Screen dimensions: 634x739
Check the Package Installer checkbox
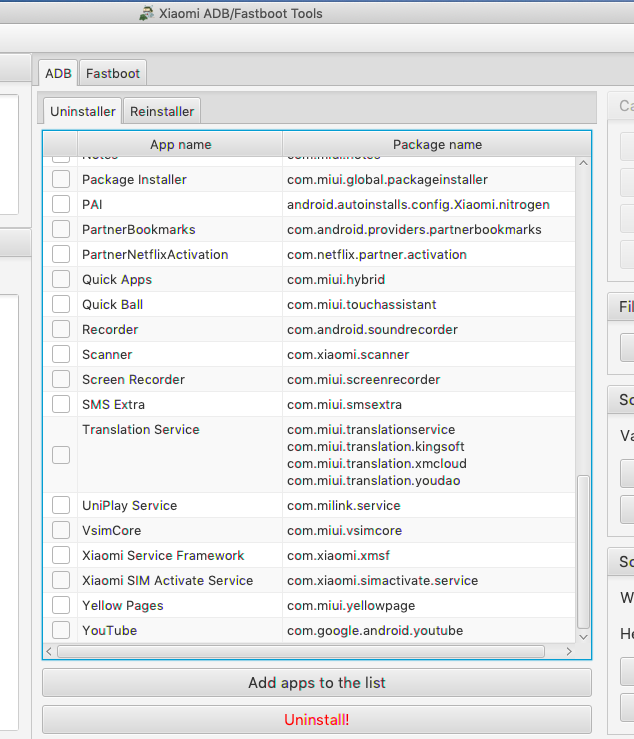(61, 180)
